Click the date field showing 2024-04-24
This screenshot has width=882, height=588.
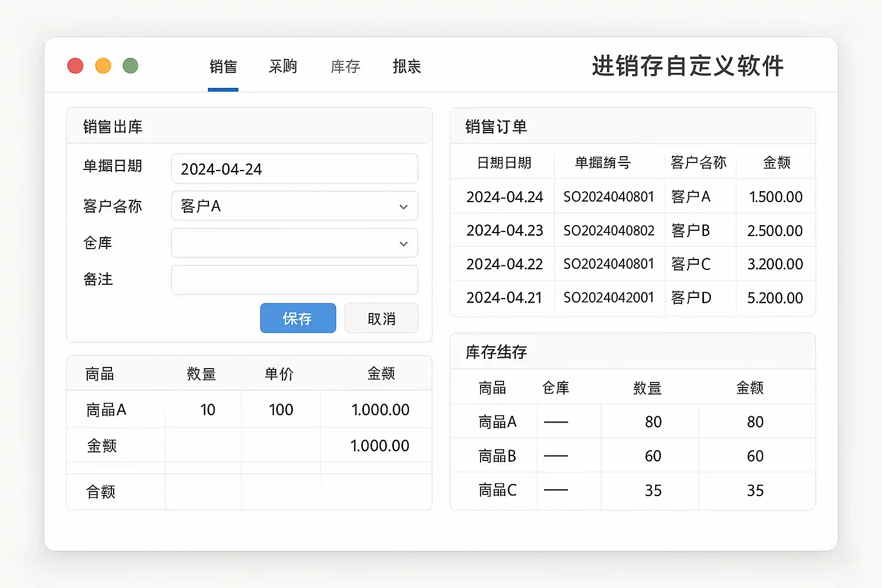294,169
